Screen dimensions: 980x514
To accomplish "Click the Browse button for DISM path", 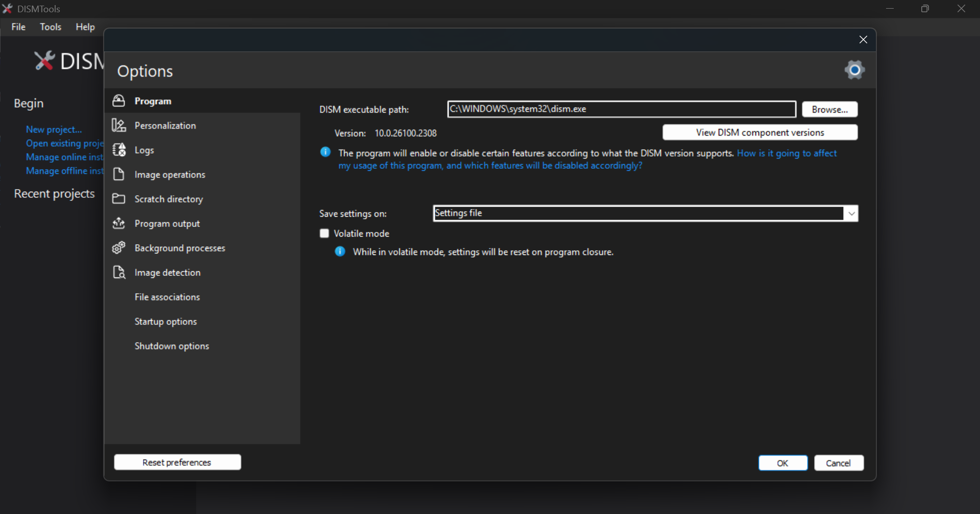I will [829, 110].
